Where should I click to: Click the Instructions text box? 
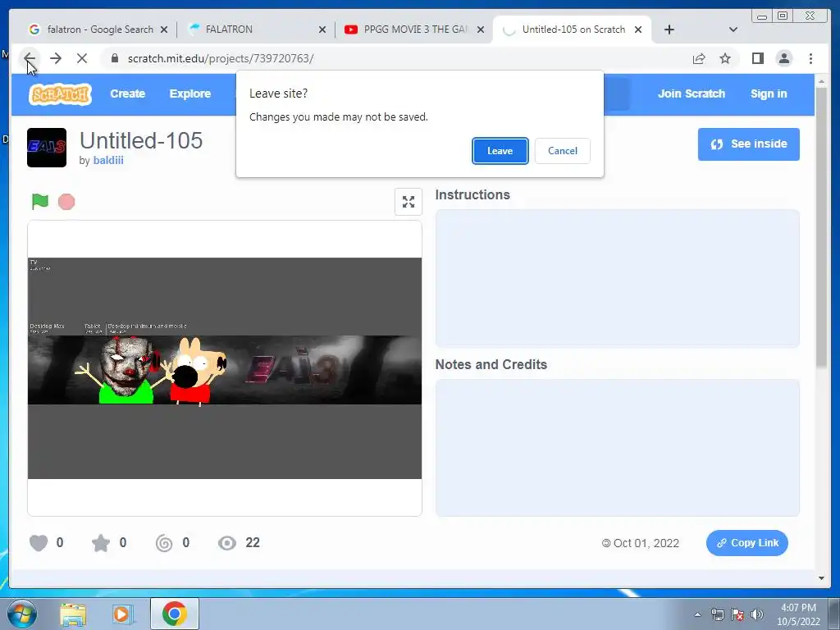click(x=617, y=279)
